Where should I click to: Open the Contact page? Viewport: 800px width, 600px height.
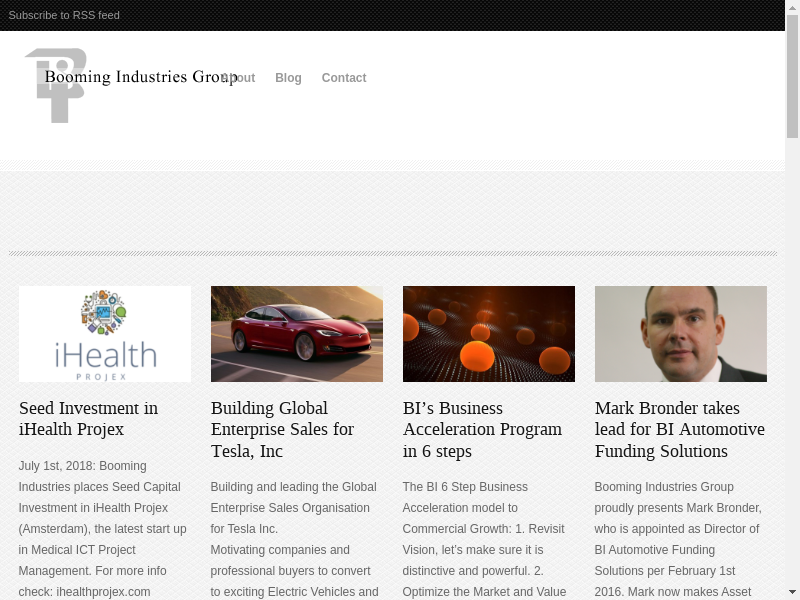[344, 78]
